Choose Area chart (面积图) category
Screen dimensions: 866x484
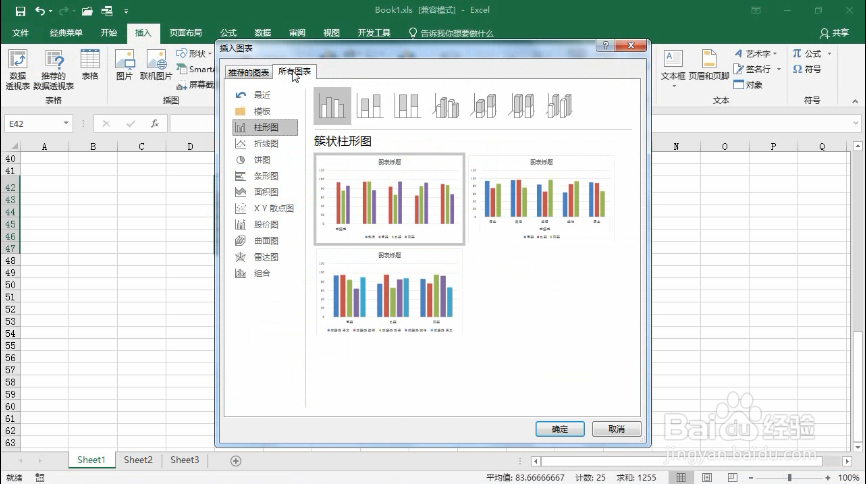(x=265, y=192)
